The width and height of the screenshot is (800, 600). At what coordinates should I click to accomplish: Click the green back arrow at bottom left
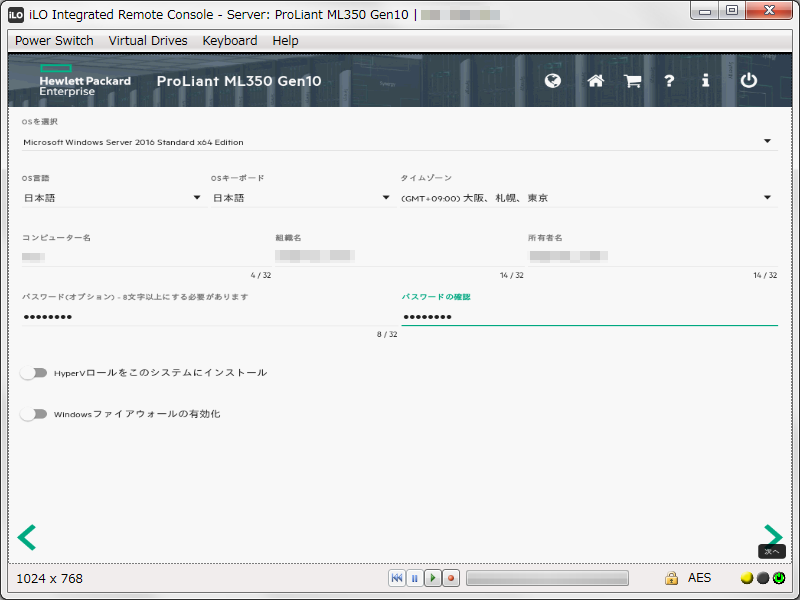click(26, 537)
